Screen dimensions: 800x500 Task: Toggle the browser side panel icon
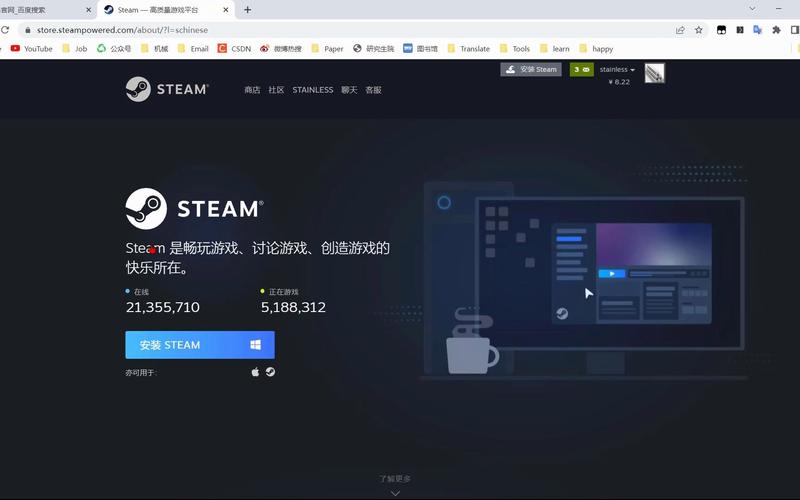tap(795, 30)
